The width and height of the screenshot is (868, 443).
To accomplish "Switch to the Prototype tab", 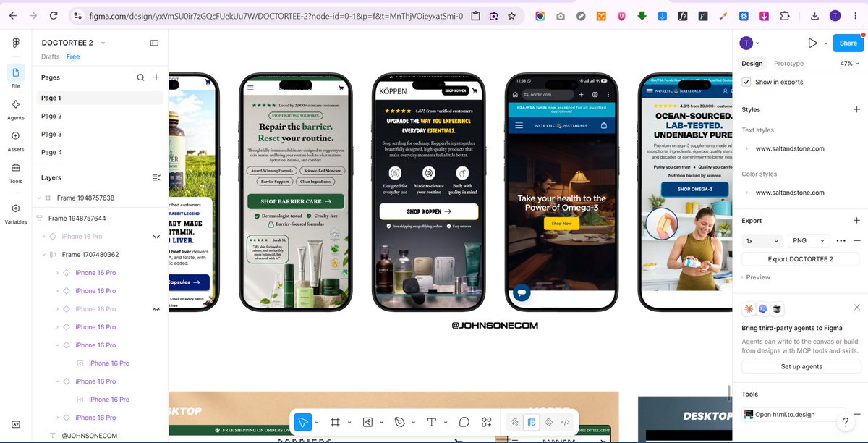I will (788, 64).
